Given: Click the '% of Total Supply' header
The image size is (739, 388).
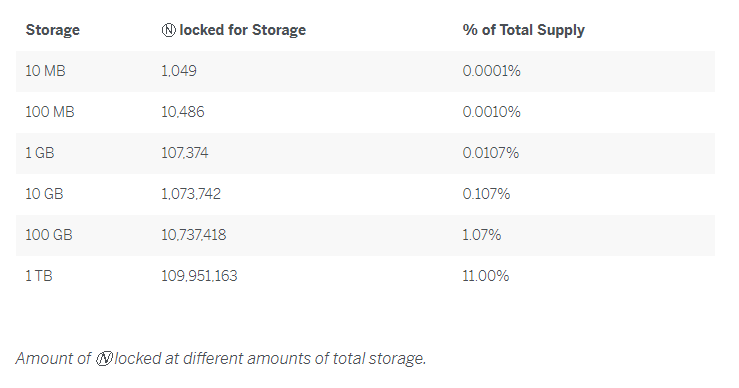Looking at the screenshot, I should tap(523, 30).
